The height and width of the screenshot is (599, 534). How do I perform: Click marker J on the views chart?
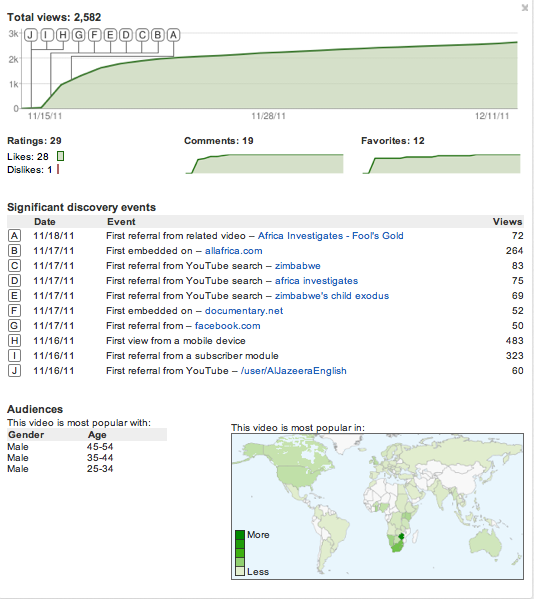pos(31,35)
